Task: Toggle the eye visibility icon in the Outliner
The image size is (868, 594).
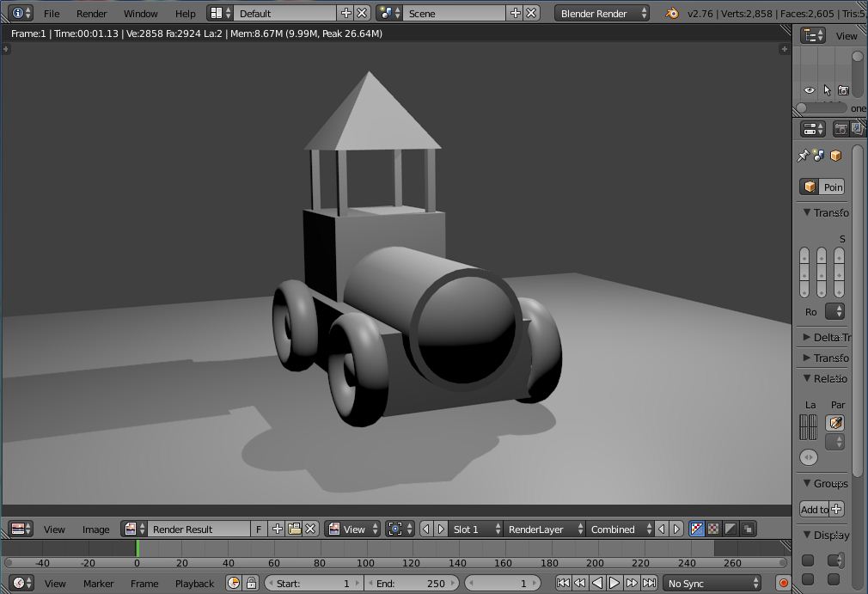Action: click(809, 89)
